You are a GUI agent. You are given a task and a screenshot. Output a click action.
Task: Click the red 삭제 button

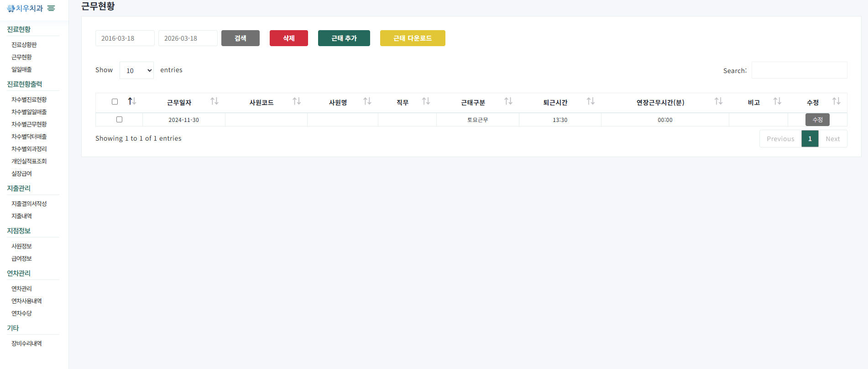point(289,38)
